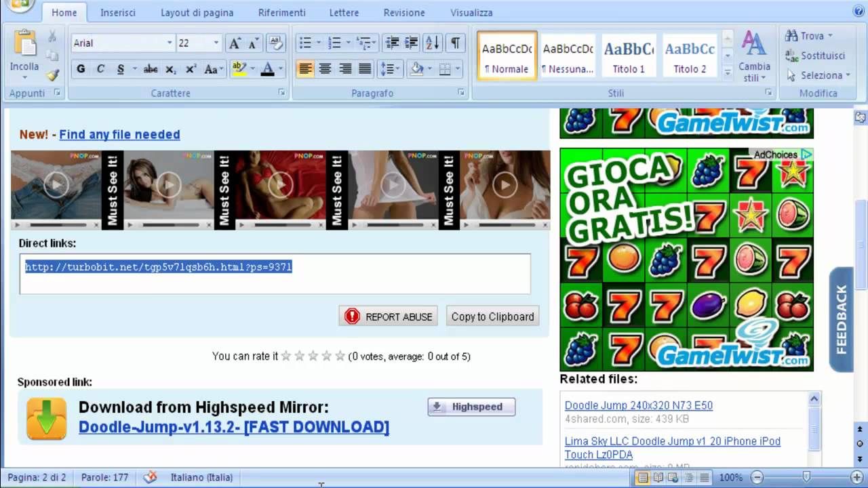
Task: Center align the text
Action: point(325,69)
